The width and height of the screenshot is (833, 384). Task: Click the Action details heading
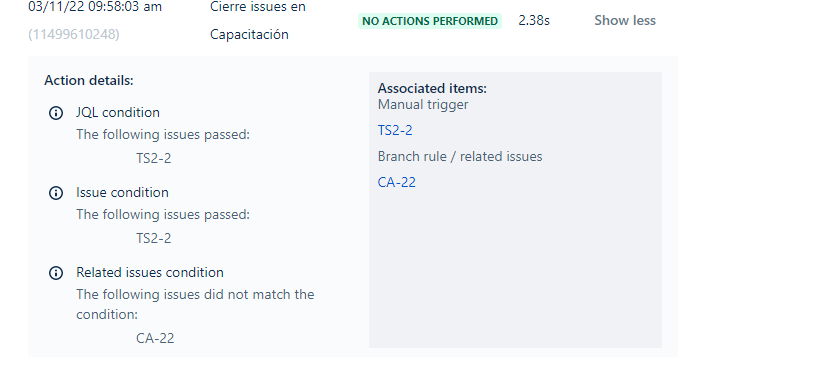point(89,81)
